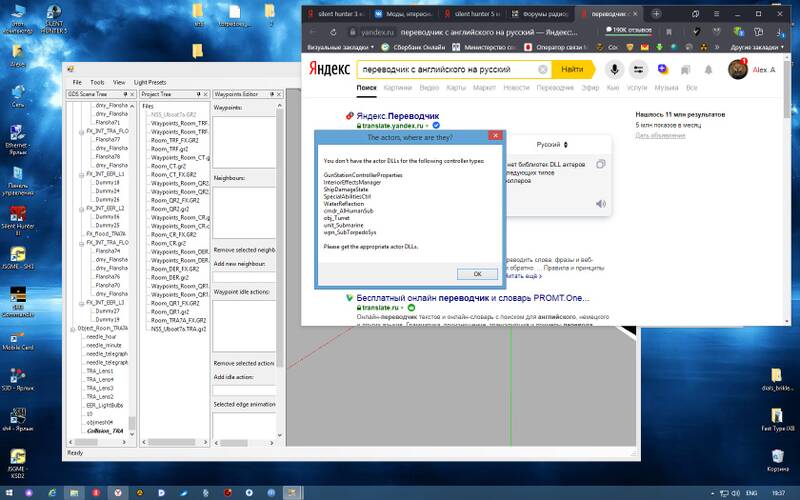Open Сбербанк Онлайн bookmark
The height and width of the screenshot is (500, 800).
click(414, 47)
